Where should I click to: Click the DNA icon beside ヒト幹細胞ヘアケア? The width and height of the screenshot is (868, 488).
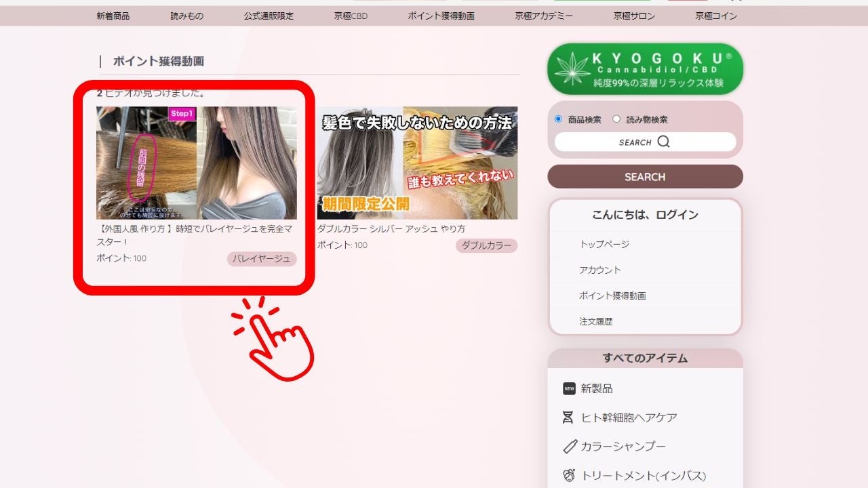pos(568,418)
